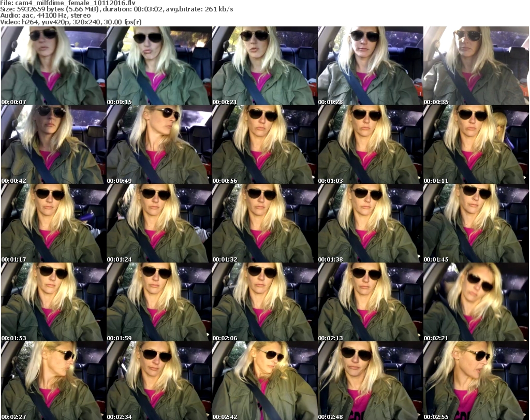
Task: Select the frame stamped 00:01:38
Action: click(x=370, y=223)
